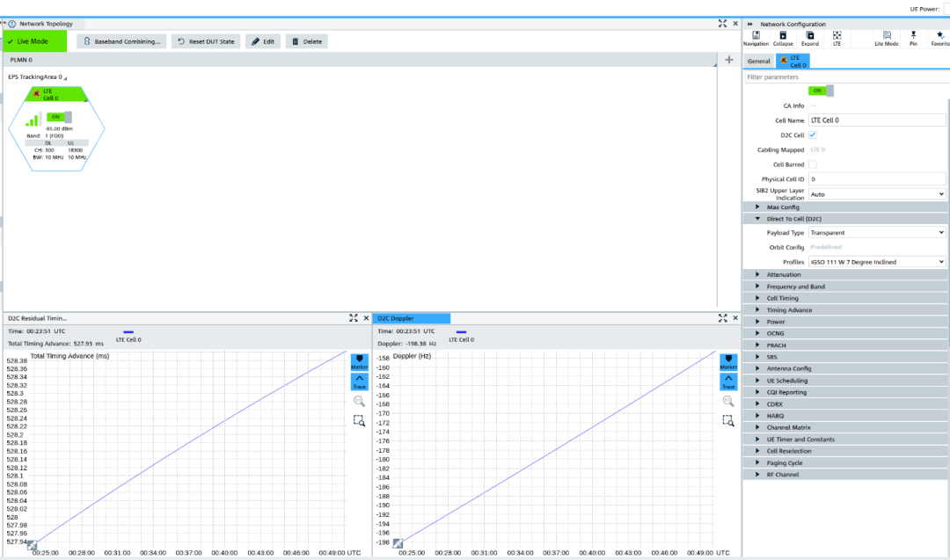Click the Baseband Combining button
Image resolution: width=950 pixels, height=560 pixels.
click(x=121, y=41)
